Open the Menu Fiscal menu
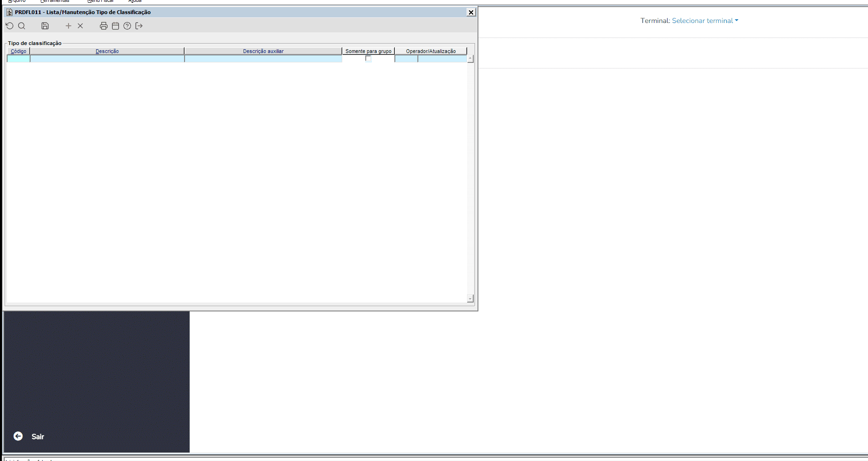The height and width of the screenshot is (461, 868). (x=100, y=1)
